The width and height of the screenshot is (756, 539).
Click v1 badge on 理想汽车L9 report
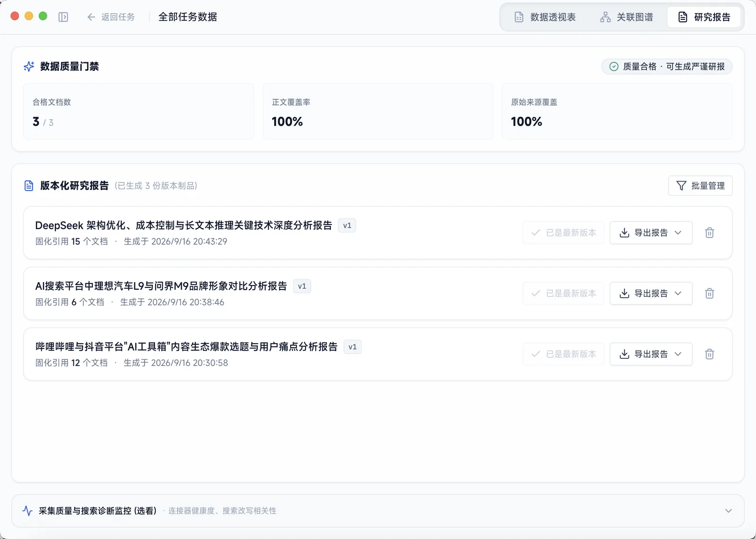(302, 286)
